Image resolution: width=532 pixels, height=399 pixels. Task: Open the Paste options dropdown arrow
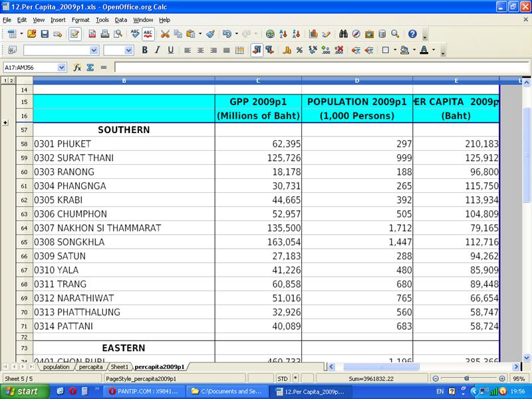pos(200,34)
